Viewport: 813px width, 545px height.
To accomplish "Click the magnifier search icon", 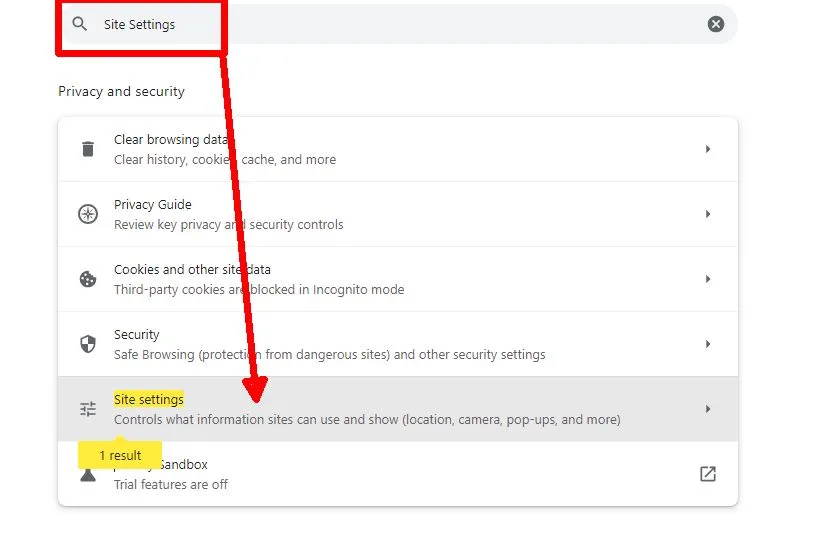I will coord(80,24).
